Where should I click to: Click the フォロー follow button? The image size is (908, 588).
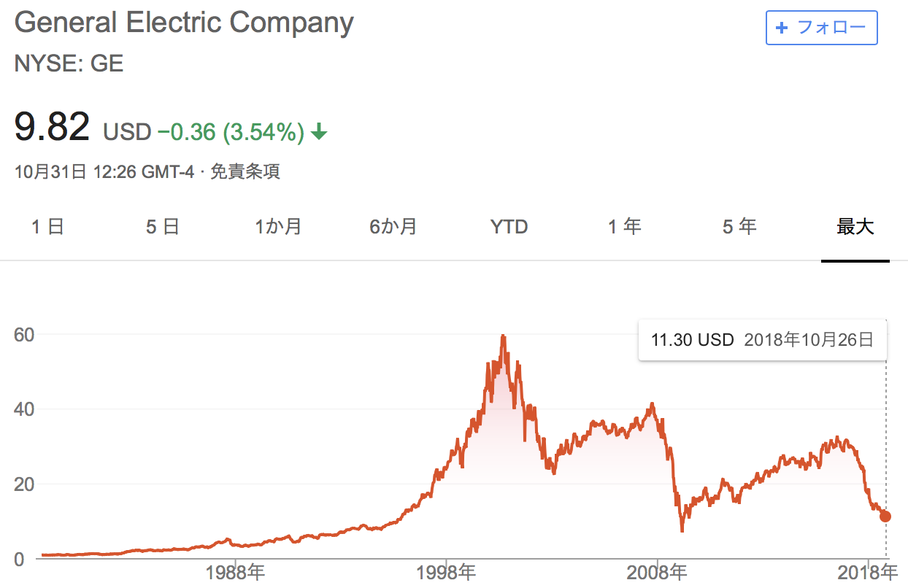pos(821,28)
